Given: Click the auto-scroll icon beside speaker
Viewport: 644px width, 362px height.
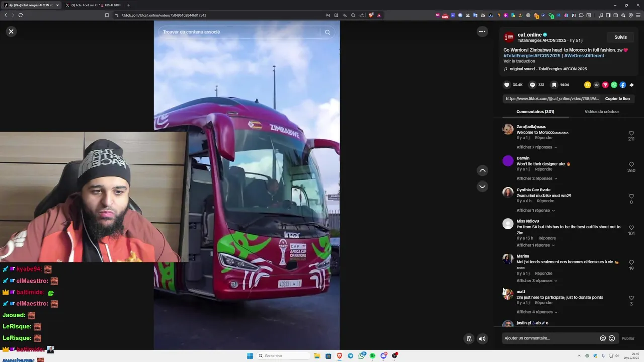Looking at the screenshot, I should click(469, 338).
